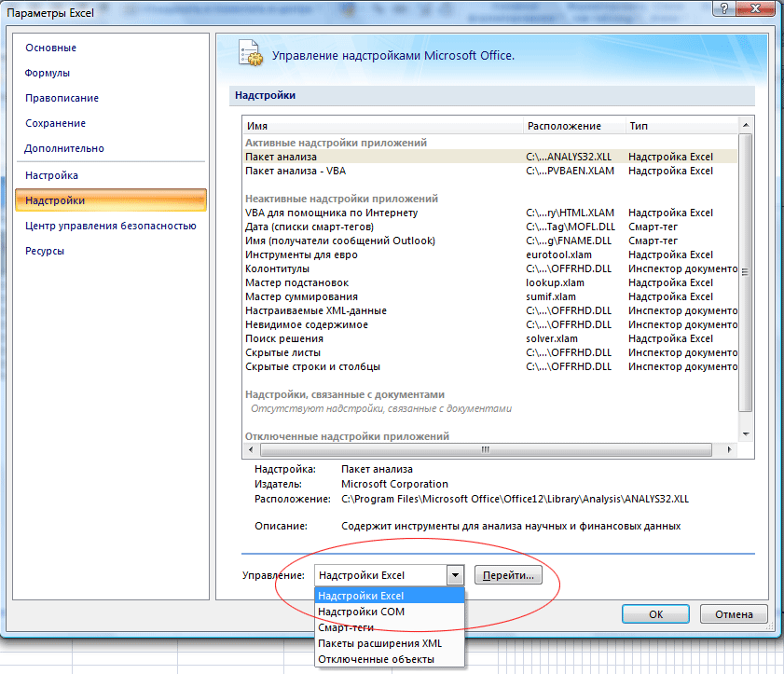The width and height of the screenshot is (784, 674).
Task: Select the Правописание category
Action: (x=62, y=98)
